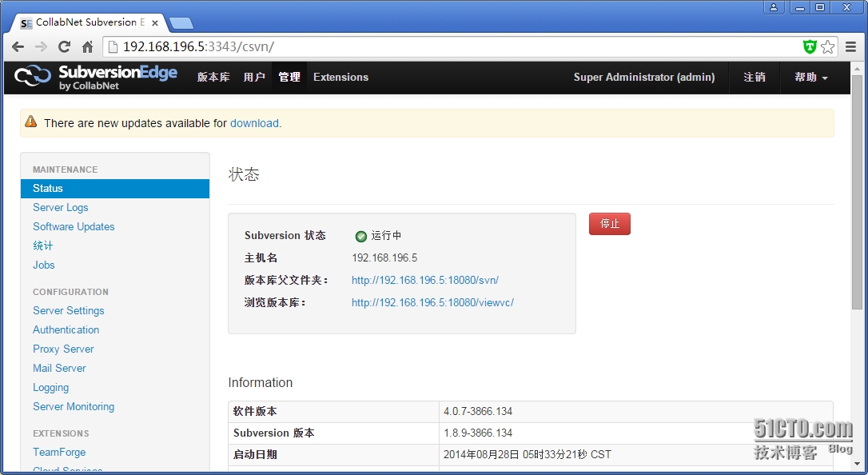Bookmark this page with the star icon
This screenshot has height=475, width=868.
click(x=827, y=47)
